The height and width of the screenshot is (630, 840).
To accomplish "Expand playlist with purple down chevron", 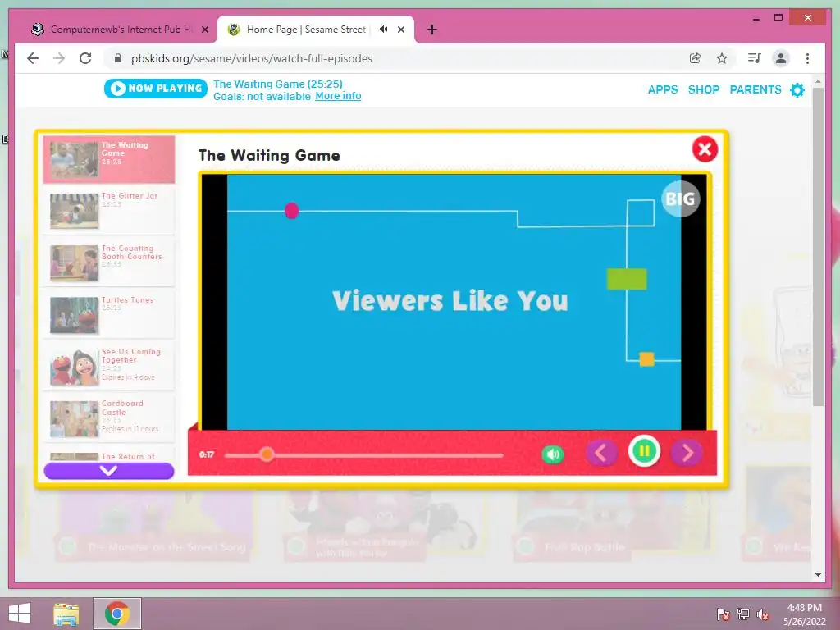I will coord(109,470).
